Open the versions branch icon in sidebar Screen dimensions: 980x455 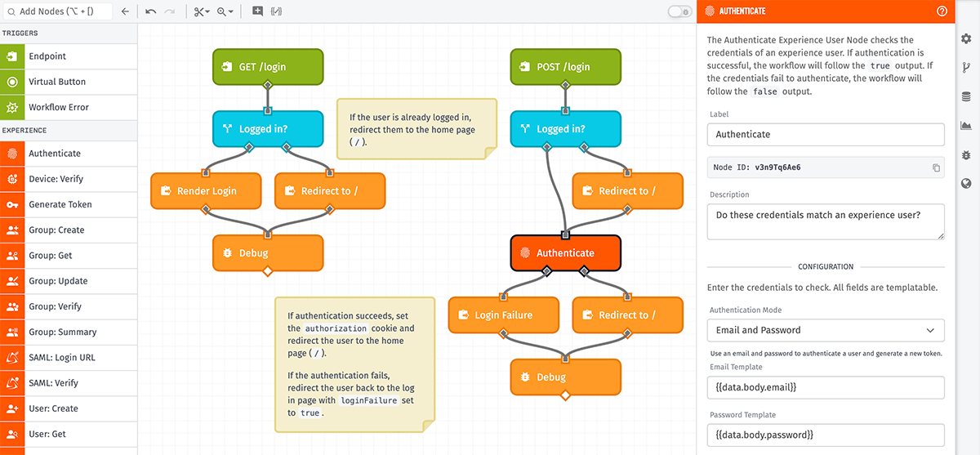point(967,67)
